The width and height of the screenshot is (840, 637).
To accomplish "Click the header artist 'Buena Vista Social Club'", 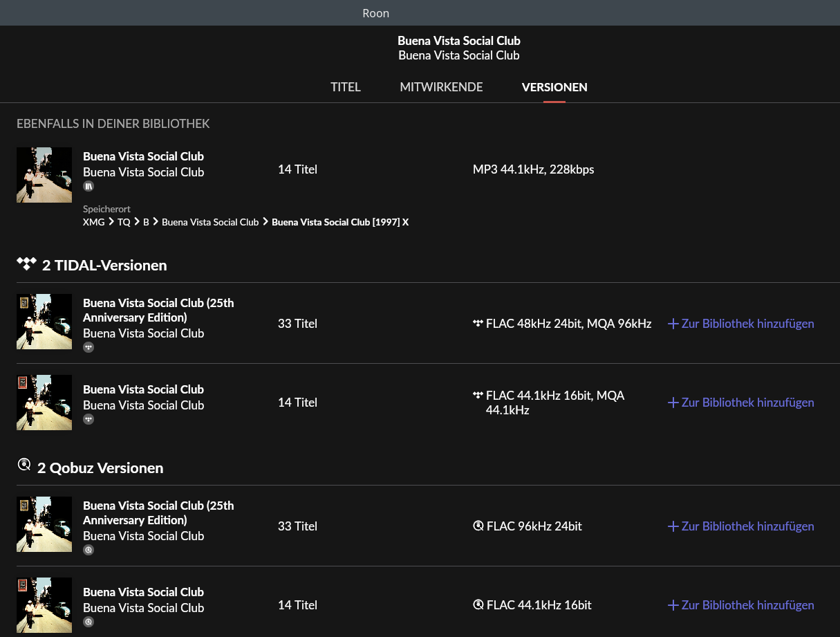I will [459, 55].
